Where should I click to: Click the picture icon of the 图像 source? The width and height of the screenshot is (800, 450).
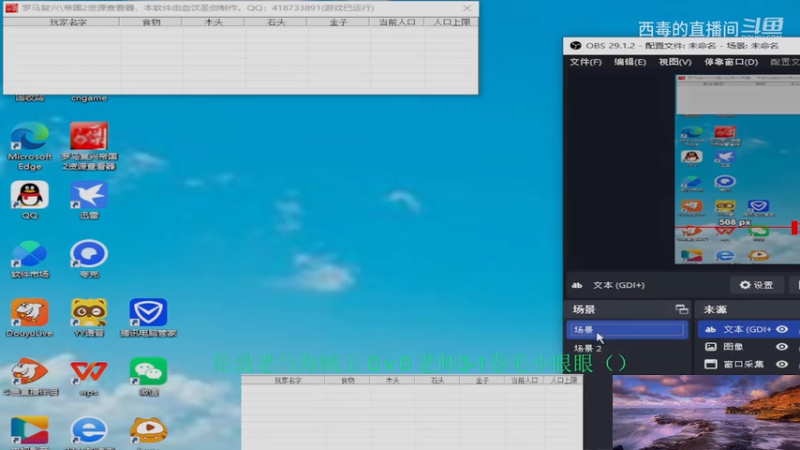click(x=710, y=347)
